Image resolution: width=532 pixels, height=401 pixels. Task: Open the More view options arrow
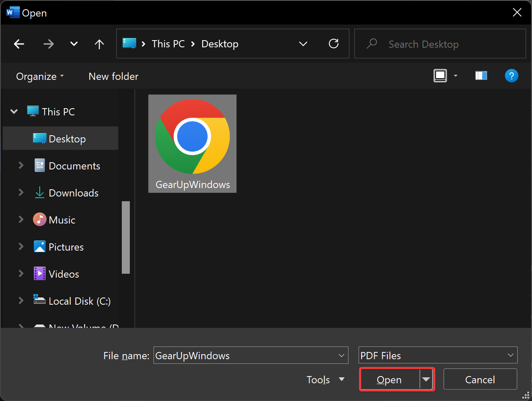455,76
